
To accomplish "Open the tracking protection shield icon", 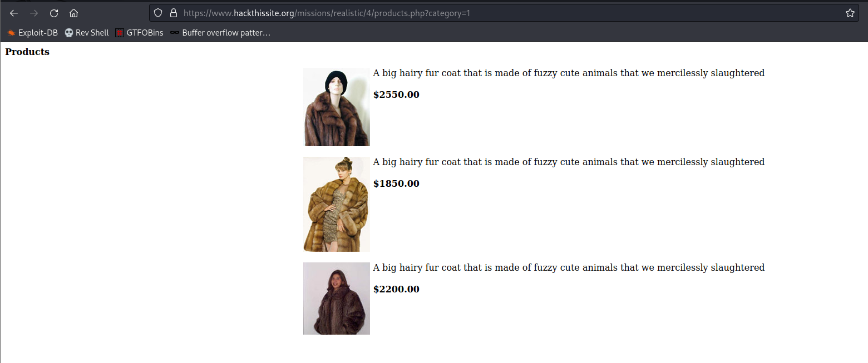I will click(159, 13).
